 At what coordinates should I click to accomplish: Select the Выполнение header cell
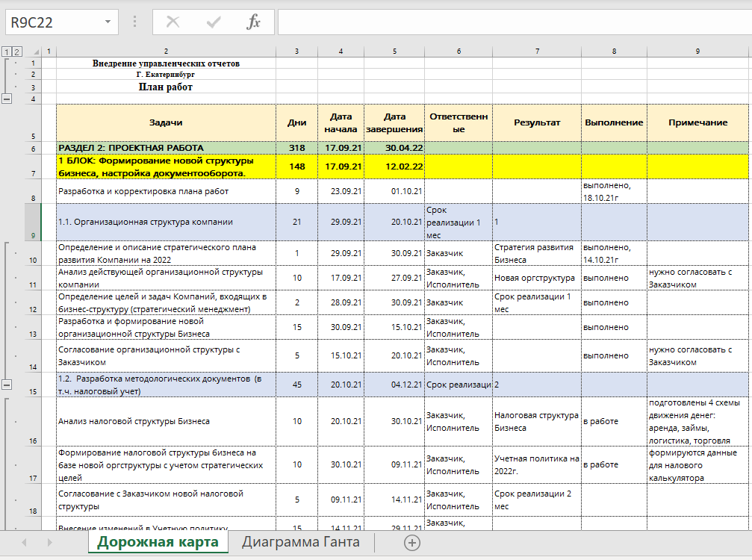click(x=615, y=122)
